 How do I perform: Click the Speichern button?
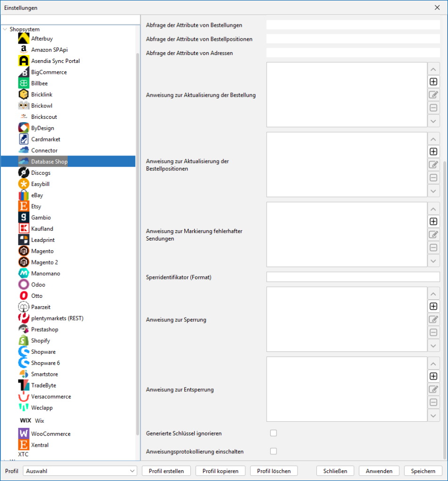point(423,471)
